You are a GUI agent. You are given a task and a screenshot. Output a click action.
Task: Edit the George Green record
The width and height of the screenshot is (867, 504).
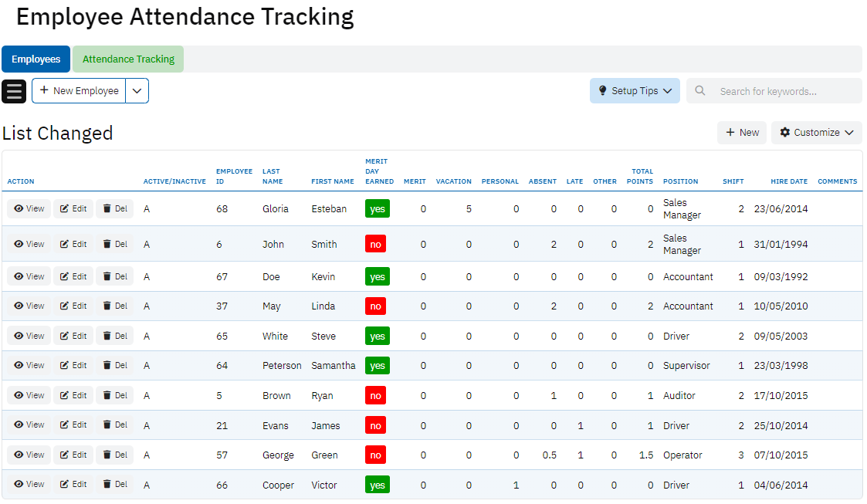[73, 455]
